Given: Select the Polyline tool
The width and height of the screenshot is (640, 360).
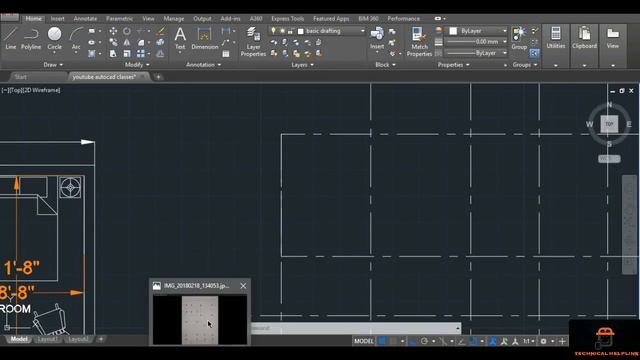Looking at the screenshot, I should pyautogui.click(x=31, y=39).
